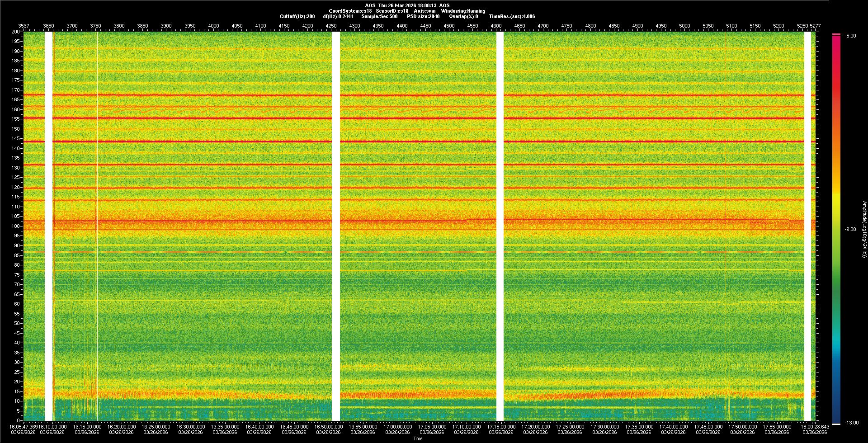The image size is (868, 443).
Task: Click the -5.00 maximum on the color scale
Action: (850, 36)
